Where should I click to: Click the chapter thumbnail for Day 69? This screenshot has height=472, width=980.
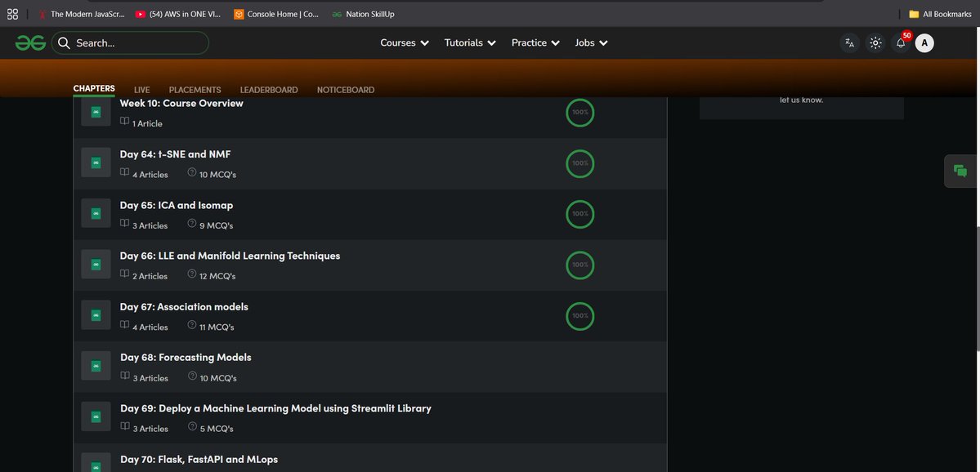[x=96, y=417]
